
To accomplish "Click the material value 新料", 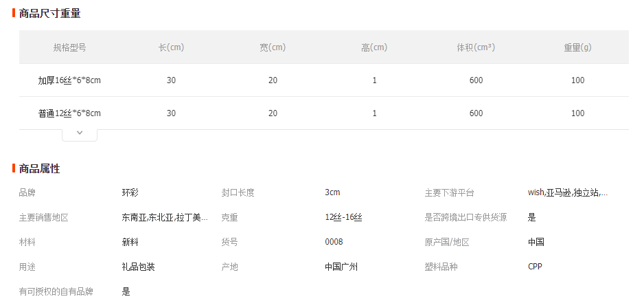I will pos(130,242).
